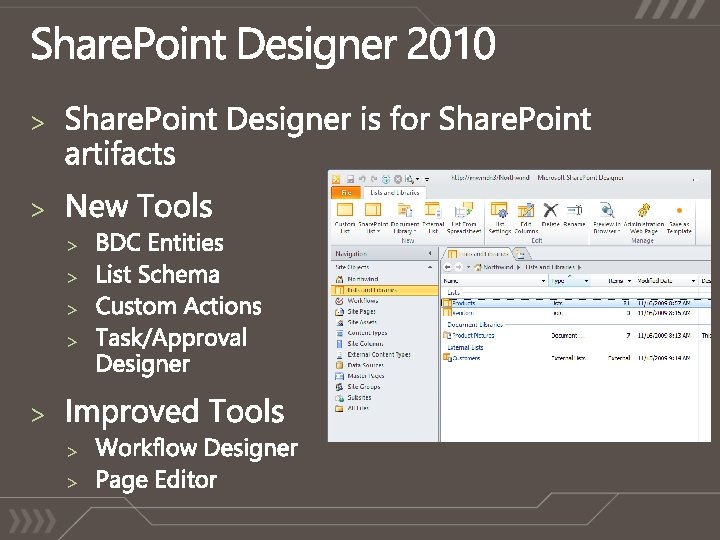This screenshot has width=720, height=540.
Task: Open the File tab
Action: [x=347, y=192]
